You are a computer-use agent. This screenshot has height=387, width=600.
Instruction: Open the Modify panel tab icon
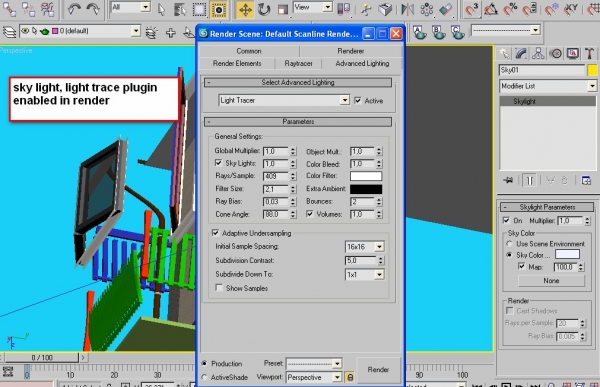pyautogui.click(x=521, y=54)
